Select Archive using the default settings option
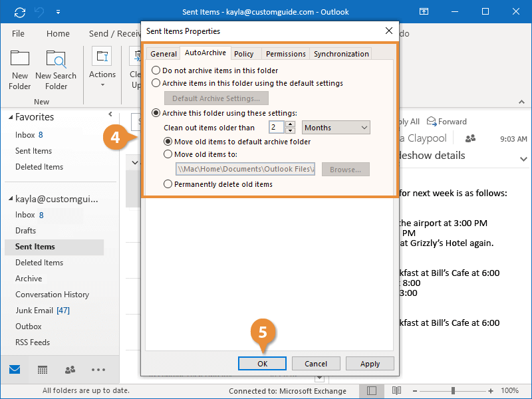This screenshot has height=399, width=532. (247, 83)
